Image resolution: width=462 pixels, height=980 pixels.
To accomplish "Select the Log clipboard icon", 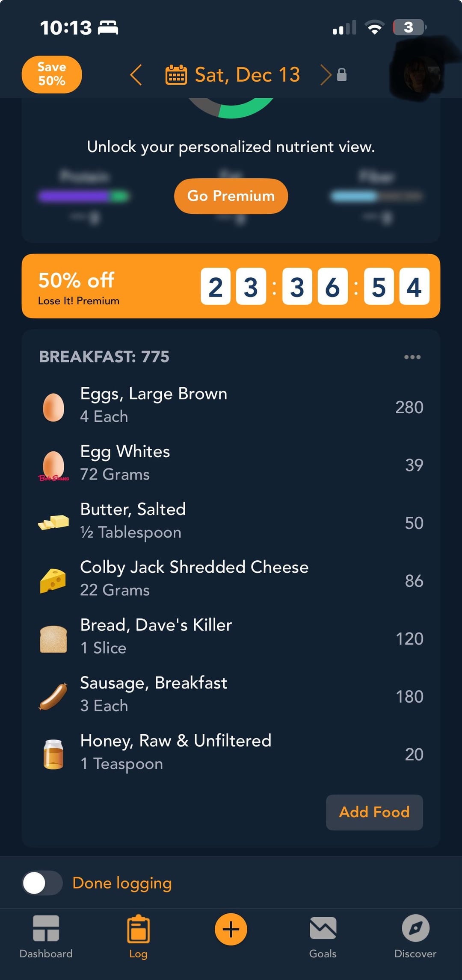I will pyautogui.click(x=138, y=930).
